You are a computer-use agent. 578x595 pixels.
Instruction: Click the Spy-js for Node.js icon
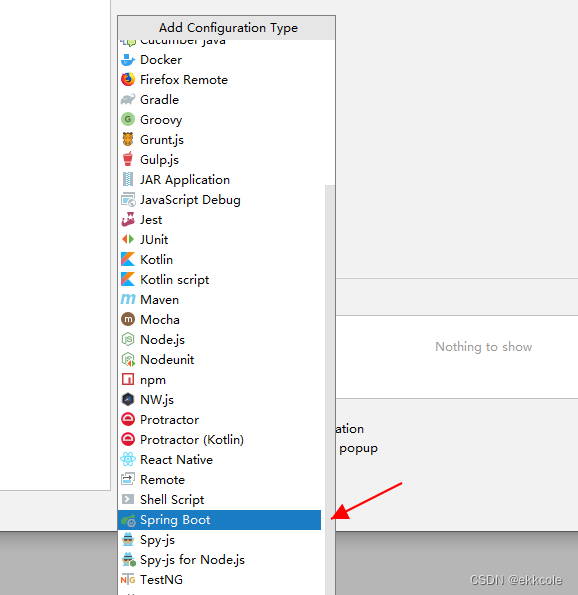[x=128, y=560]
